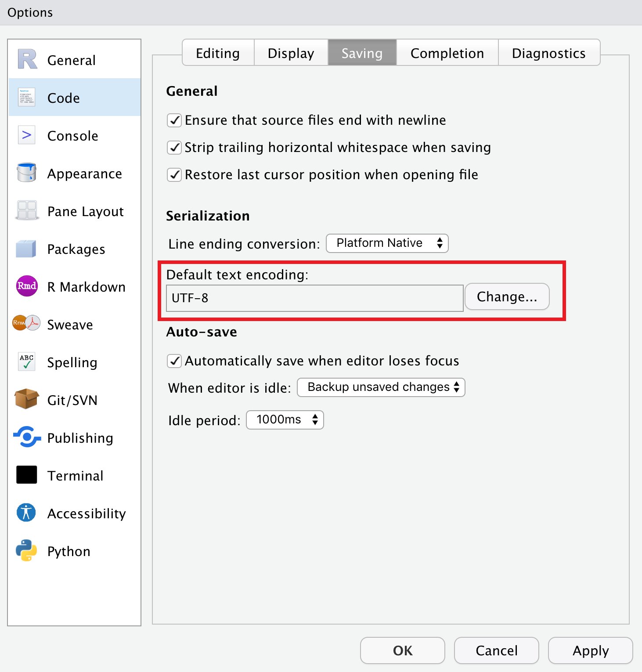
Task: Select the Saving tab
Action: [362, 53]
